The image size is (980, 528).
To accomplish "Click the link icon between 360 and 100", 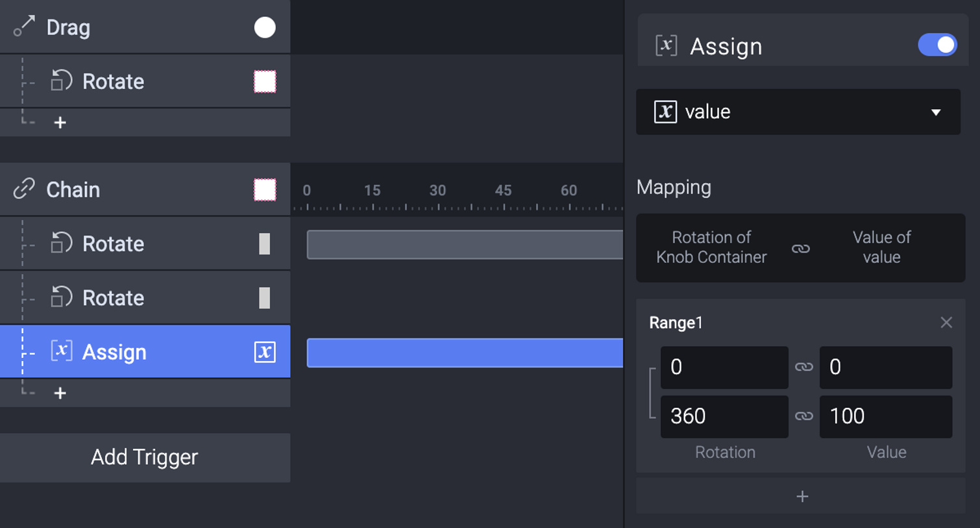I will click(x=804, y=416).
